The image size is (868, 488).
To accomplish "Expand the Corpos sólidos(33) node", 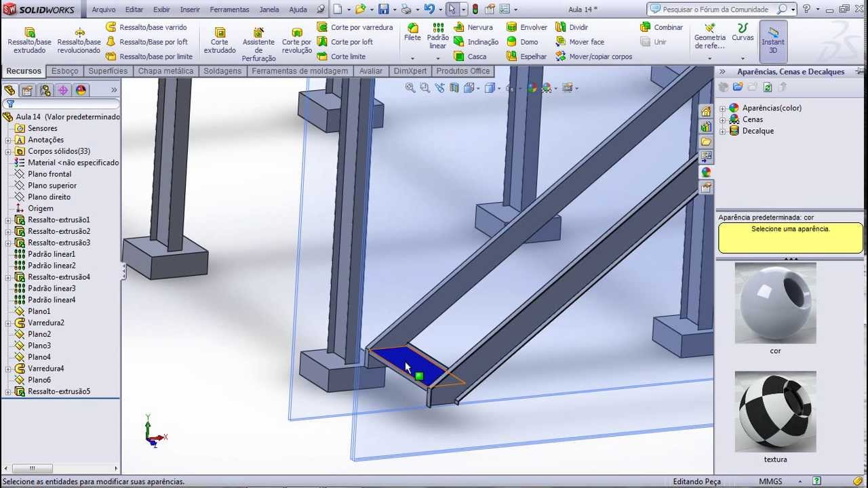I will coord(8,152).
